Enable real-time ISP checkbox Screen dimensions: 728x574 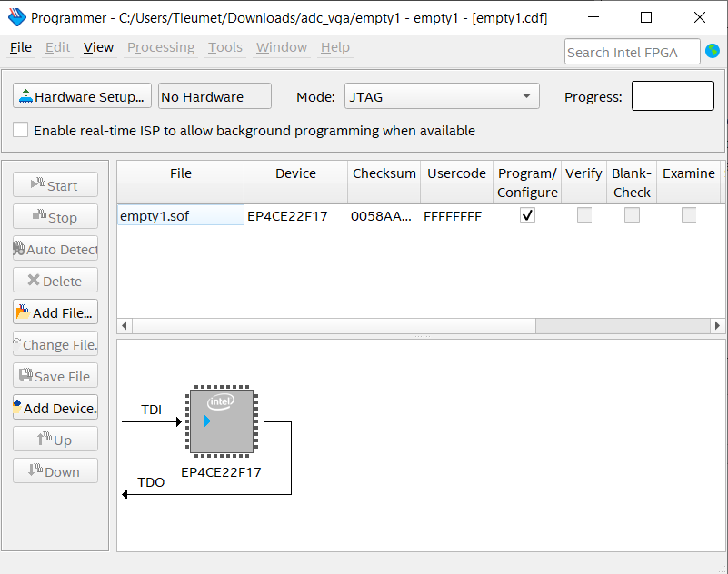tap(20, 130)
